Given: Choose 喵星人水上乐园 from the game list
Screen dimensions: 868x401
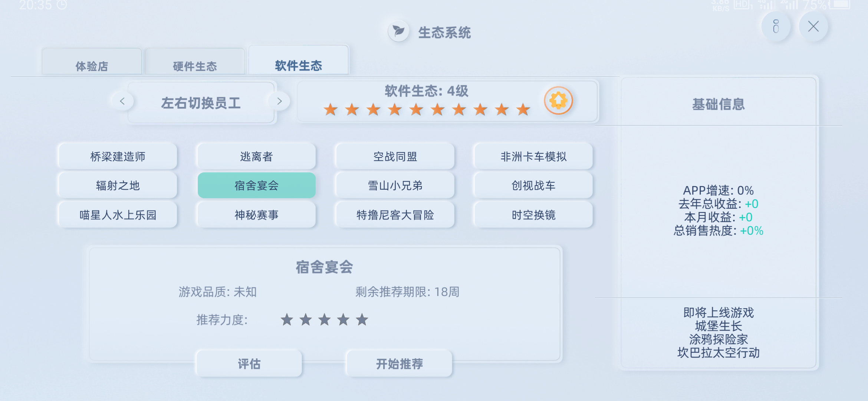Looking at the screenshot, I should pyautogui.click(x=118, y=215).
